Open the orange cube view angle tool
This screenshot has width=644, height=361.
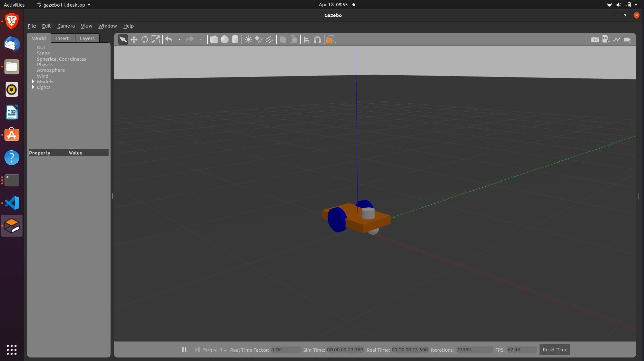[x=330, y=40]
